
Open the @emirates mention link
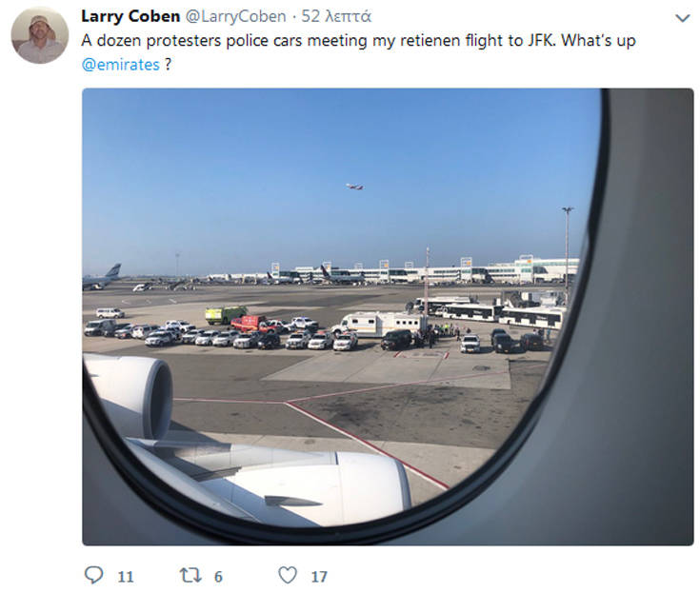pyautogui.click(x=121, y=66)
